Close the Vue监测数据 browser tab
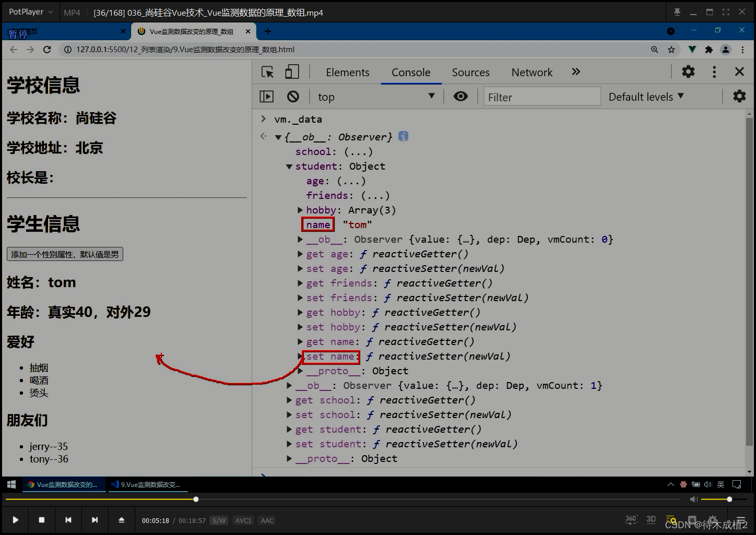 click(x=248, y=31)
